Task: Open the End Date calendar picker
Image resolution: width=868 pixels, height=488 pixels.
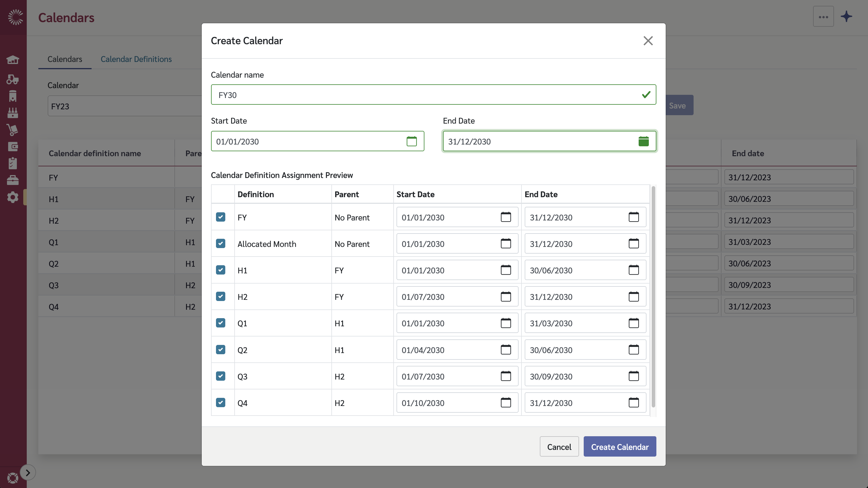Action: 643,141
